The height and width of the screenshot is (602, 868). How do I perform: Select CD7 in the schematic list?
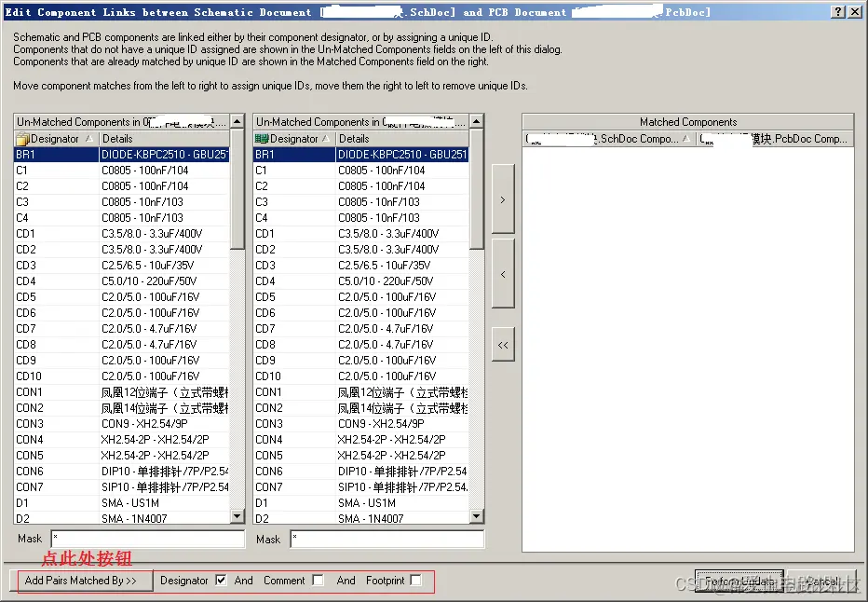click(121, 329)
